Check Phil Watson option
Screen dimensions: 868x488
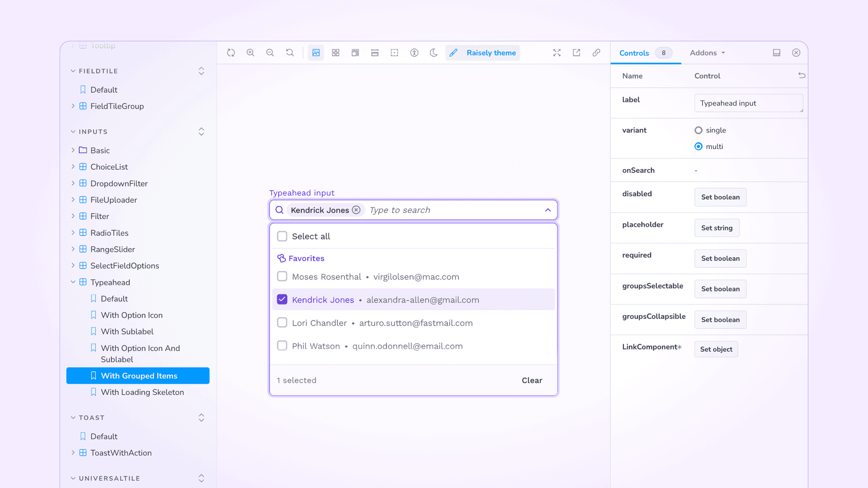[282, 346]
